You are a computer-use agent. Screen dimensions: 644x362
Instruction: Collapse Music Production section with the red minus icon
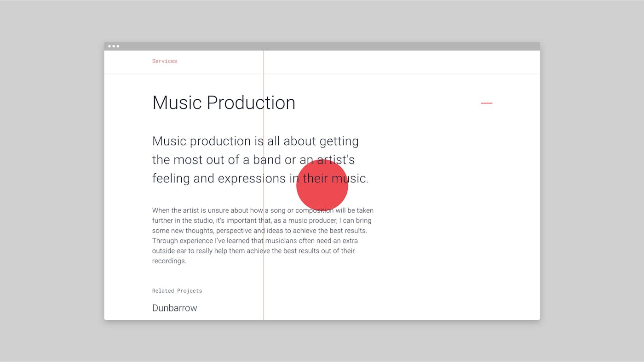coord(487,103)
